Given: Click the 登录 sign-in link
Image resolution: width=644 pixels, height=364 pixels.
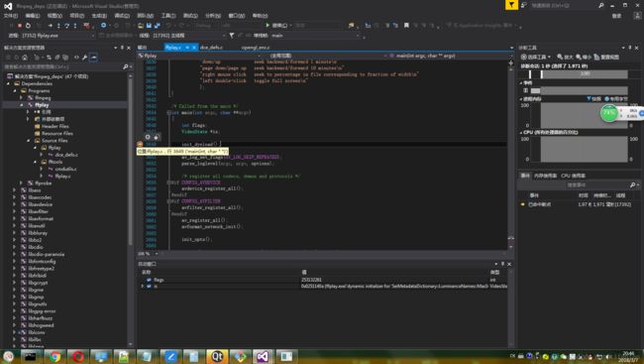Looking at the screenshot, I should click(x=616, y=16).
